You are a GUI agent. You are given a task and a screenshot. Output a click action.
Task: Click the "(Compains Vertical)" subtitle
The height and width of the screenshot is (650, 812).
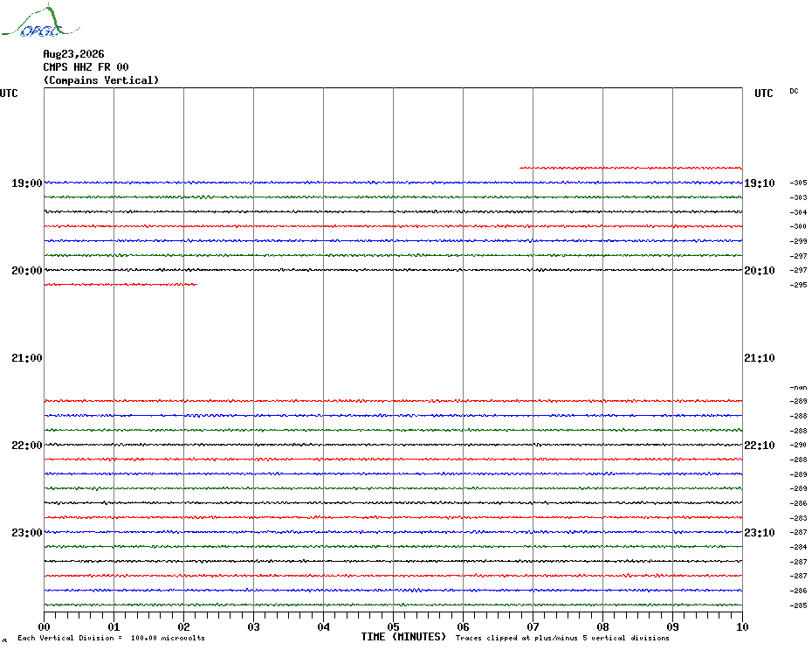[101, 80]
